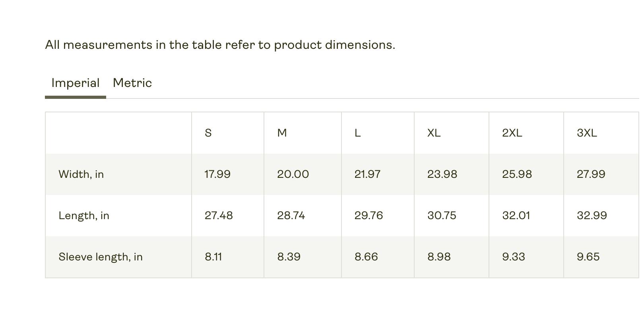This screenshot has width=644, height=316.
Task: Click the M size column header
Action: coord(282,133)
